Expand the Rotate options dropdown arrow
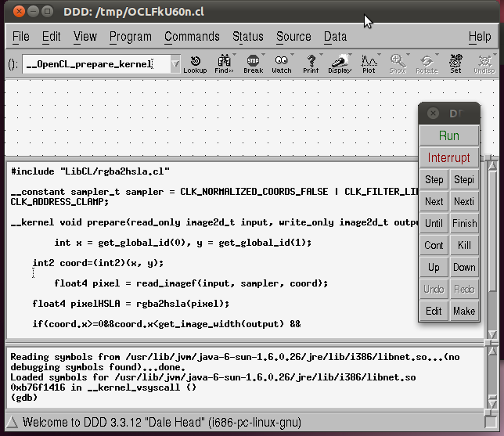This screenshot has width=504, height=436. point(437,54)
